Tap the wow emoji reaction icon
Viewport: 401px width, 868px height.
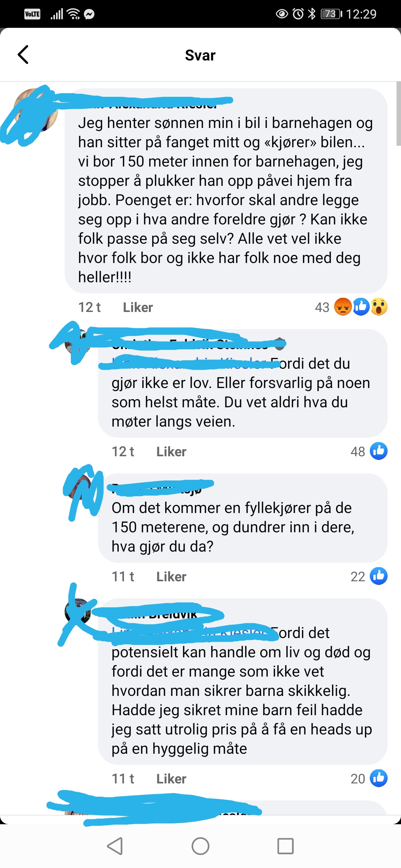(x=379, y=307)
